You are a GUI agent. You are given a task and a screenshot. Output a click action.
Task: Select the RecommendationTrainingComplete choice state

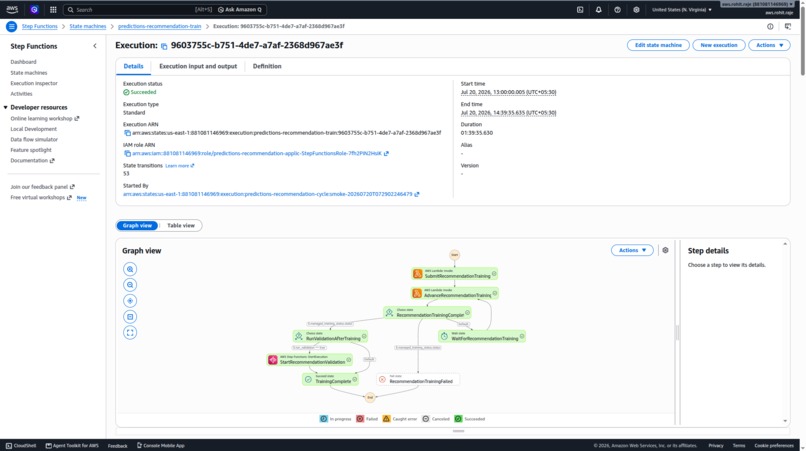(427, 313)
